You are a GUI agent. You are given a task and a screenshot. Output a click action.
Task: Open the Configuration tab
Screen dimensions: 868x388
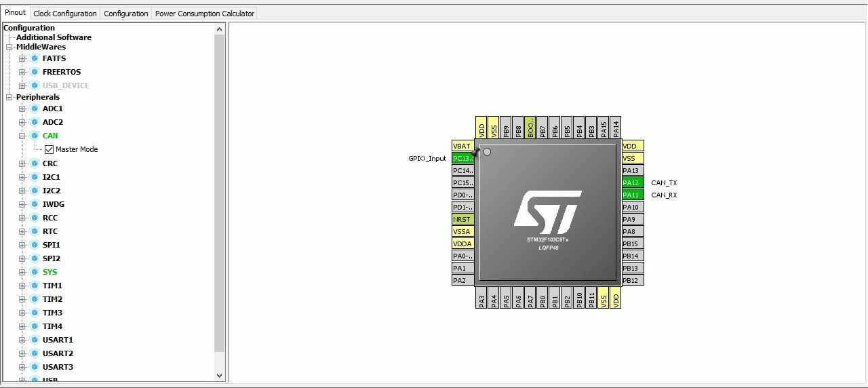click(x=126, y=14)
